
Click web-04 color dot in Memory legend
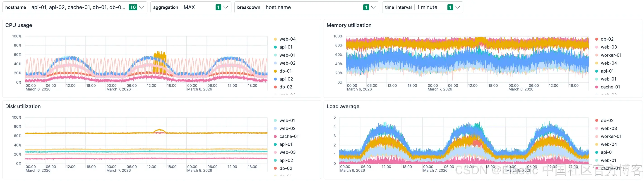click(x=596, y=63)
